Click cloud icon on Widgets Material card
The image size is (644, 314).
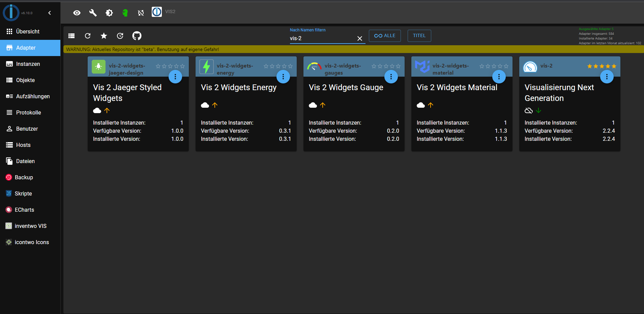tap(421, 105)
